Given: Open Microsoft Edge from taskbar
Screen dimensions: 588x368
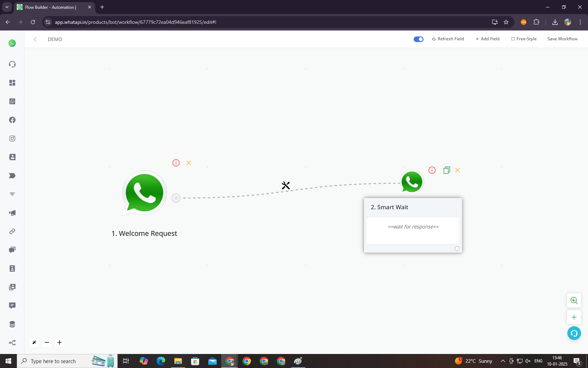Looking at the screenshot, I should tap(161, 361).
